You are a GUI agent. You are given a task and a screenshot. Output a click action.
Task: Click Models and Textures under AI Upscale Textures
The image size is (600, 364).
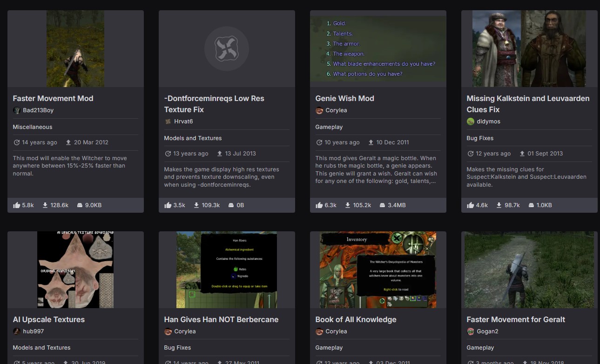coord(41,348)
